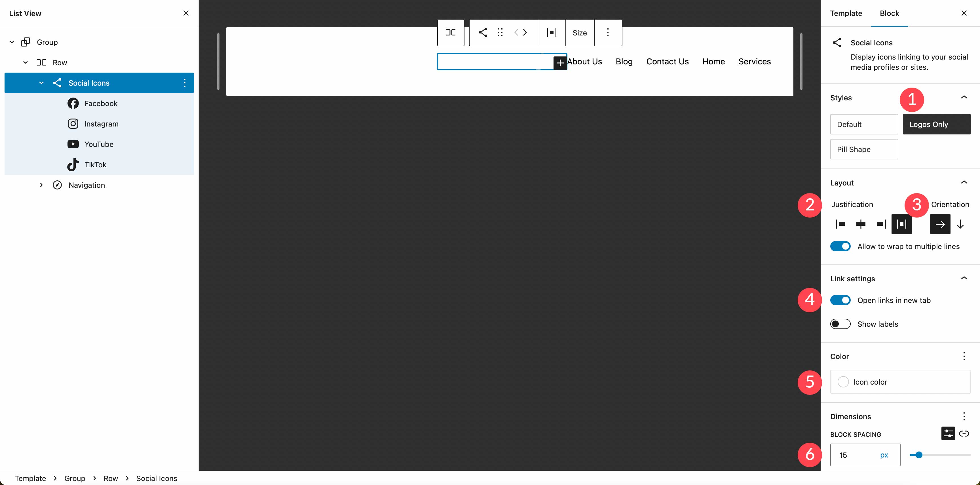Expand the Navigation block item

(x=41, y=184)
